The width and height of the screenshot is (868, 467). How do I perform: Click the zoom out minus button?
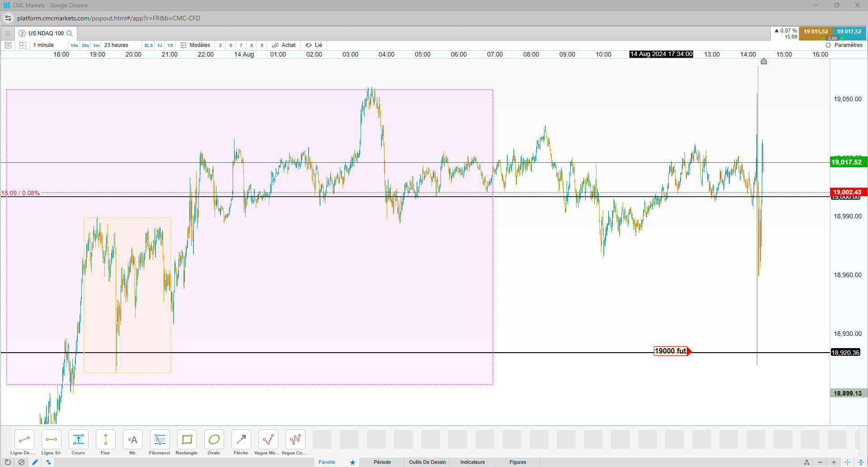(820, 462)
